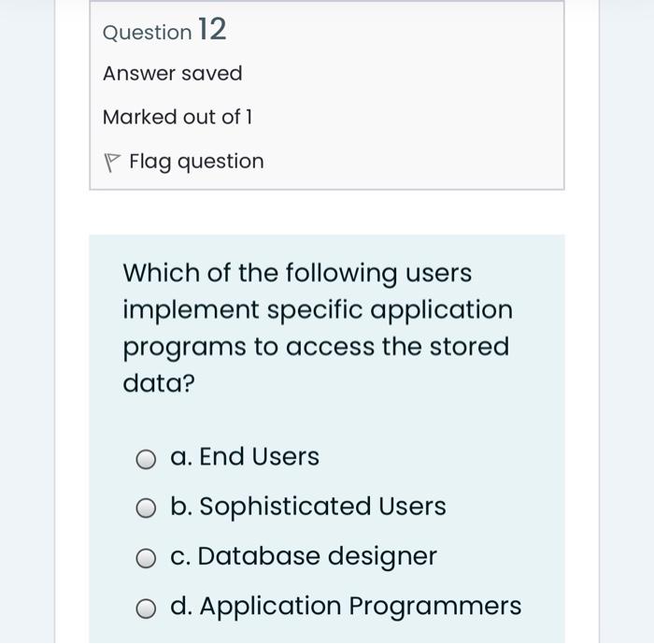Click the 'd. Application Programmers' answer text
The image size is (654, 644).
[x=346, y=607]
